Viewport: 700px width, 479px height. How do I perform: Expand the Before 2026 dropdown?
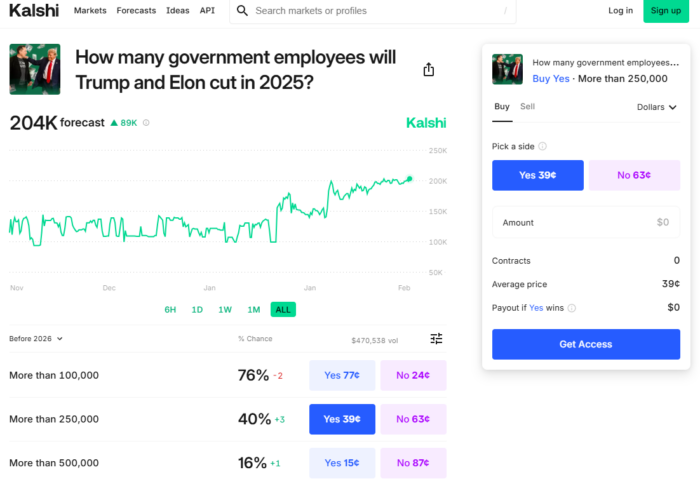pyautogui.click(x=36, y=339)
